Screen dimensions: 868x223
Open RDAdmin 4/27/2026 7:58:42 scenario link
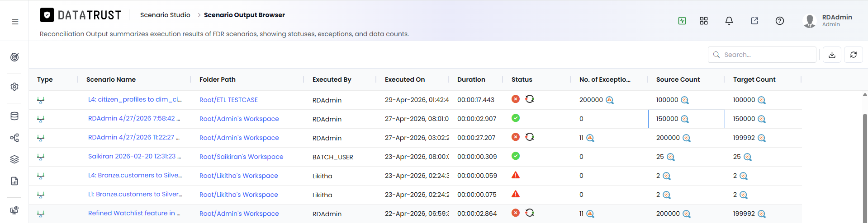[134, 118]
